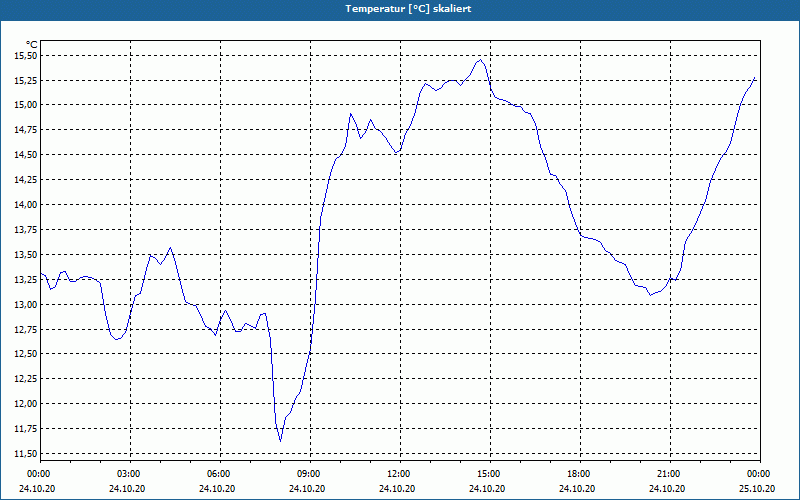Click the 00:00 label above 25.10.20

[x=760, y=474]
